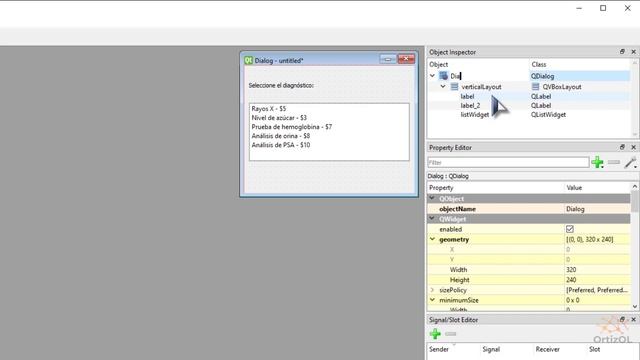Float the Object Inspector panel
This screenshot has width=640, height=360.
pos(622,52)
